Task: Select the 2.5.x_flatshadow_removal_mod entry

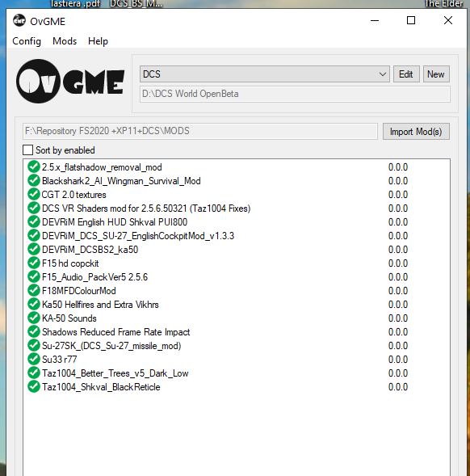Action: 102,167
